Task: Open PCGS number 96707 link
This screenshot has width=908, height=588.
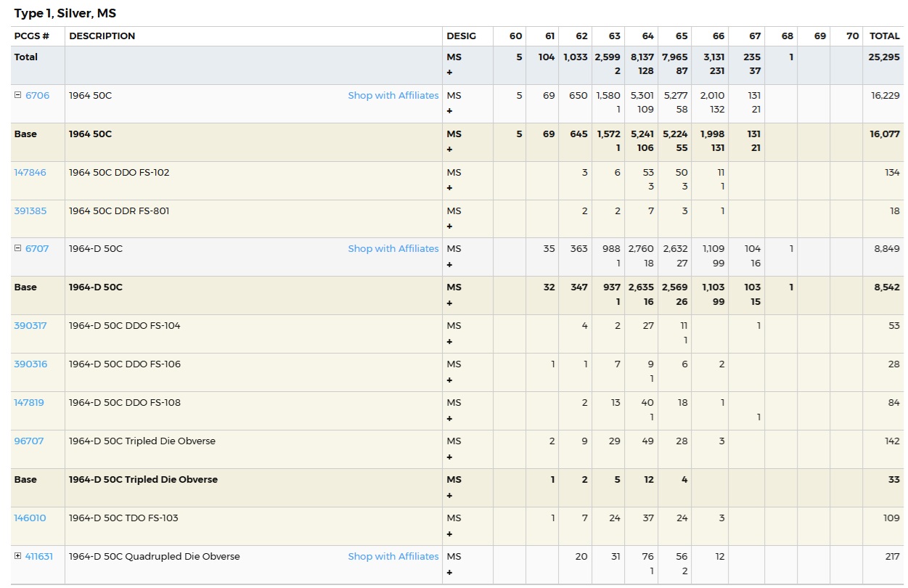Action: coord(29,441)
